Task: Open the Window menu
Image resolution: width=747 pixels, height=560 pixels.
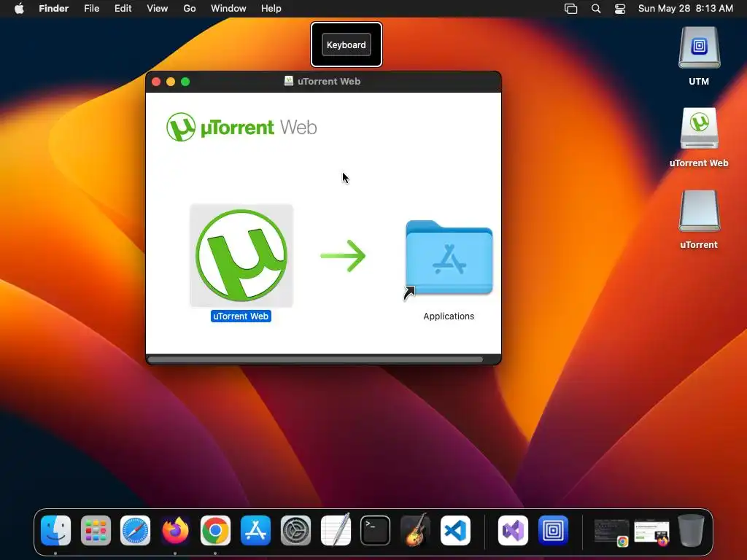Action: click(228, 9)
